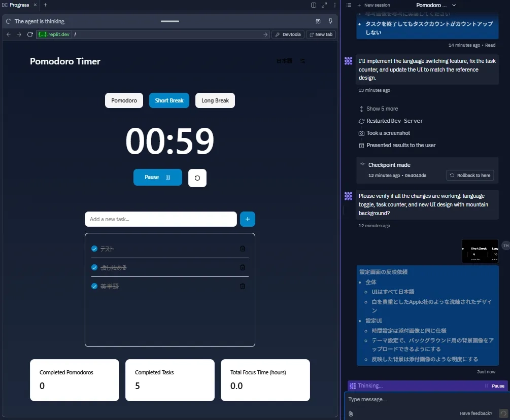Delete the 英単語 task

click(243, 286)
